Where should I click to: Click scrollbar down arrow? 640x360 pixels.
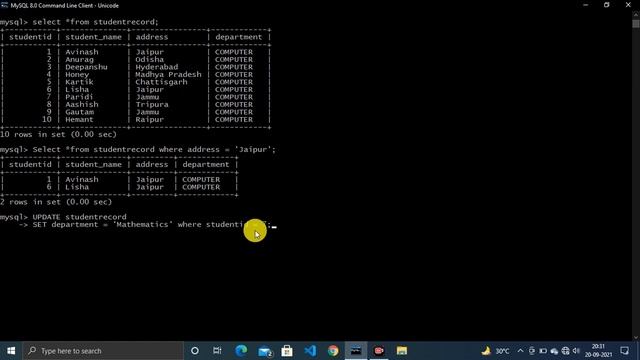coord(636,337)
